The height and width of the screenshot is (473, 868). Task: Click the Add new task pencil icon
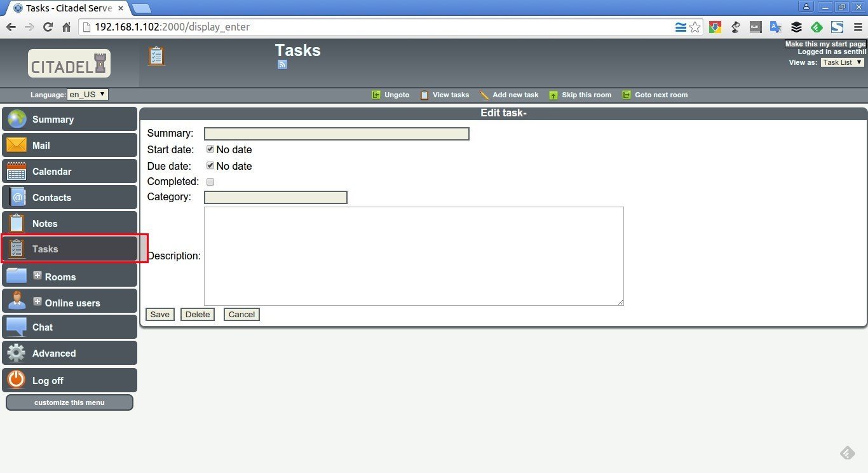tap(484, 95)
